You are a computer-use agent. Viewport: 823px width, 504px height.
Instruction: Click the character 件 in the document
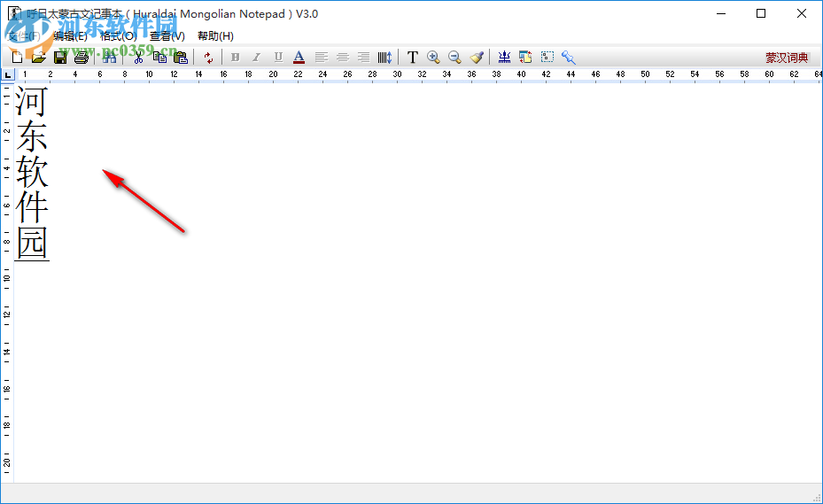point(32,207)
